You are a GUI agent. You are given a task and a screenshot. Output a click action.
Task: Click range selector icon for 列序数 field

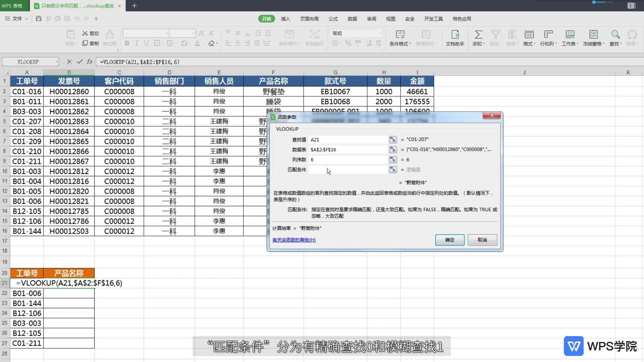(393, 160)
